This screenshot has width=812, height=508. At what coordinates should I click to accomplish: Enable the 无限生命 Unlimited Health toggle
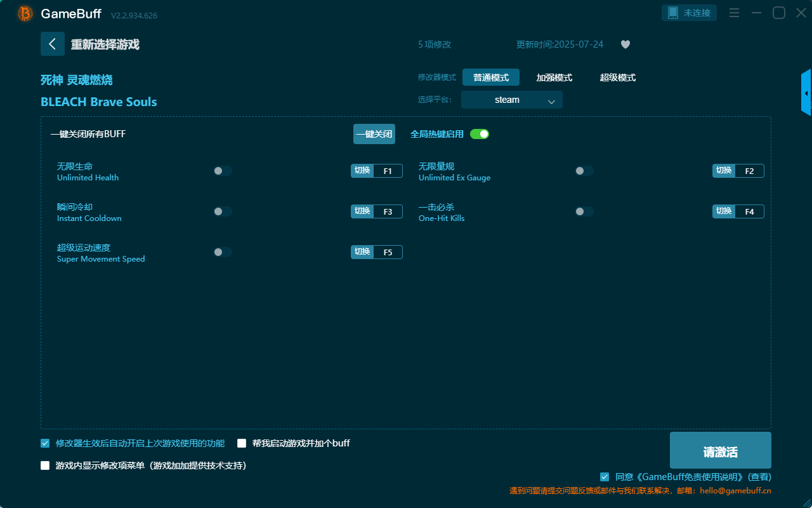coord(222,170)
